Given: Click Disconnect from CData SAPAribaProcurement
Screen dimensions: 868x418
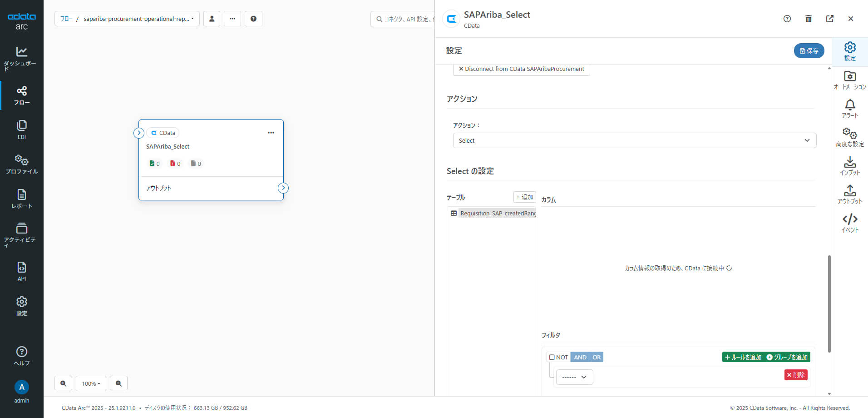Looking at the screenshot, I should click(521, 69).
